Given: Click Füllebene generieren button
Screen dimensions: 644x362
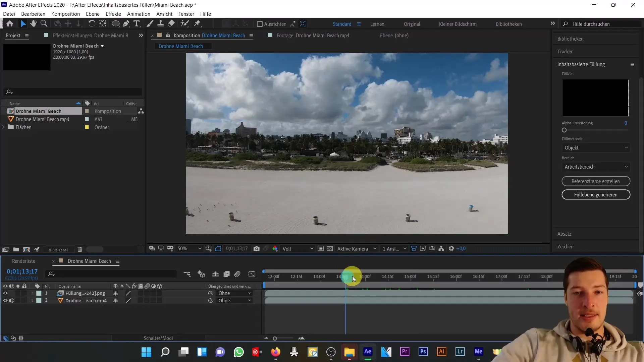Looking at the screenshot, I should (x=596, y=195).
